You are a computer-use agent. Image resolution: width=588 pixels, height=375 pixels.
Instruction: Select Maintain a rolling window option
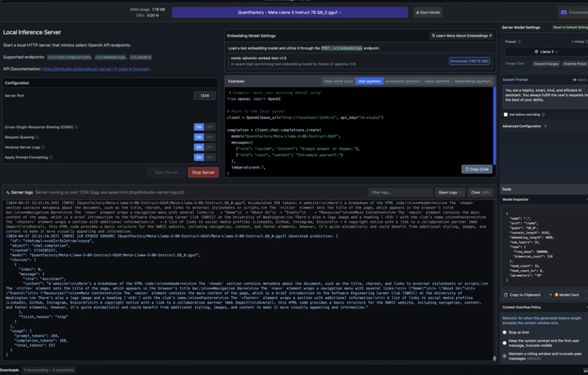pos(504,356)
